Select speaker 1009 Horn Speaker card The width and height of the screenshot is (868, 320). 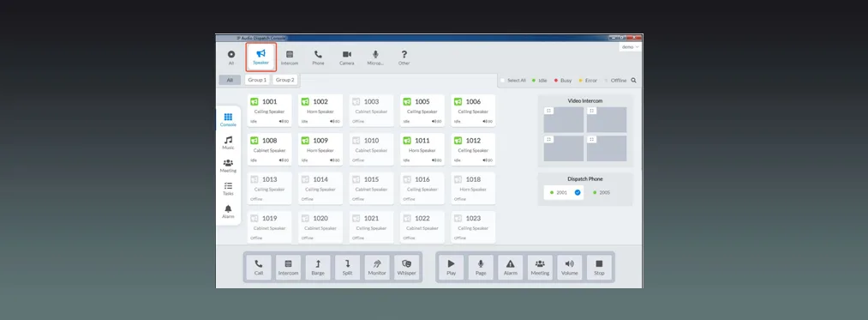320,149
